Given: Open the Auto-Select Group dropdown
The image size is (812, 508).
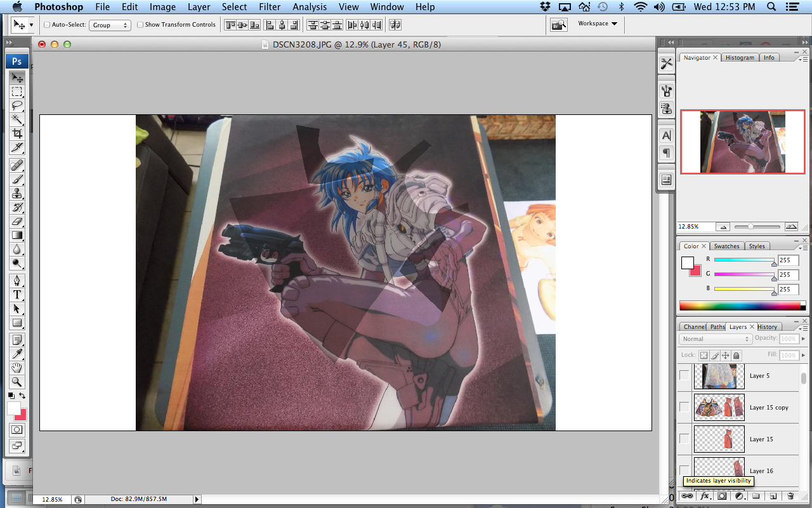Looking at the screenshot, I should point(109,25).
